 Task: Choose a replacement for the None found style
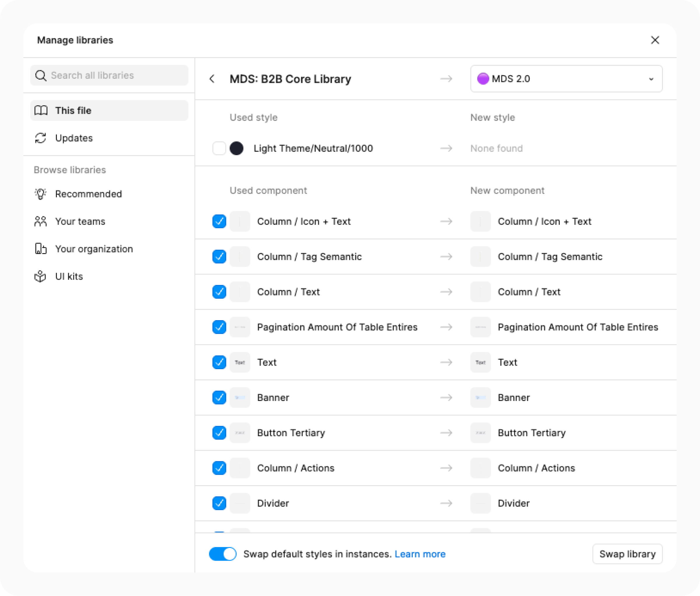coord(496,148)
